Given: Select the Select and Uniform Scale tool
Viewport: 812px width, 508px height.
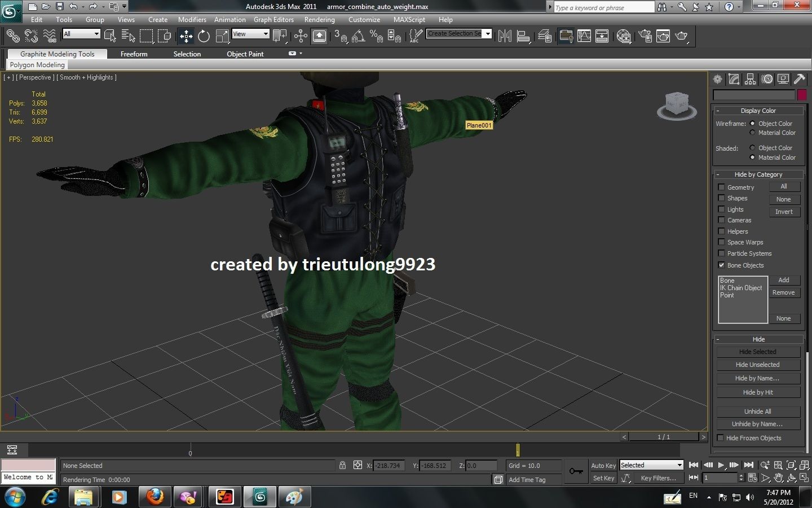Looking at the screenshot, I should click(x=223, y=36).
